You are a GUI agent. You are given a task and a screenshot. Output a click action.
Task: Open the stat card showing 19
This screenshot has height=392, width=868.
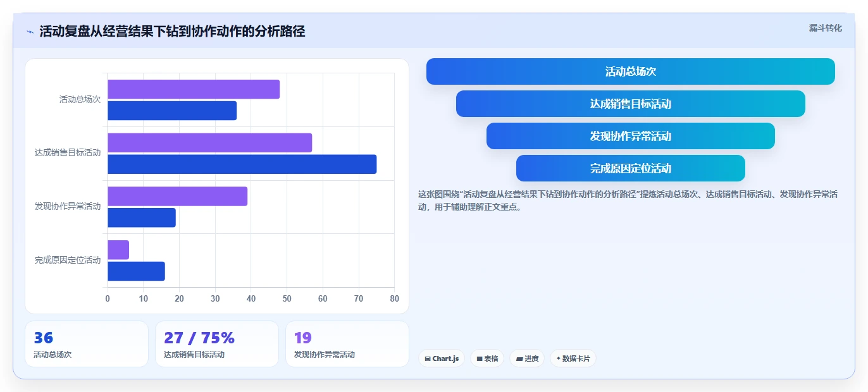pyautogui.click(x=347, y=344)
